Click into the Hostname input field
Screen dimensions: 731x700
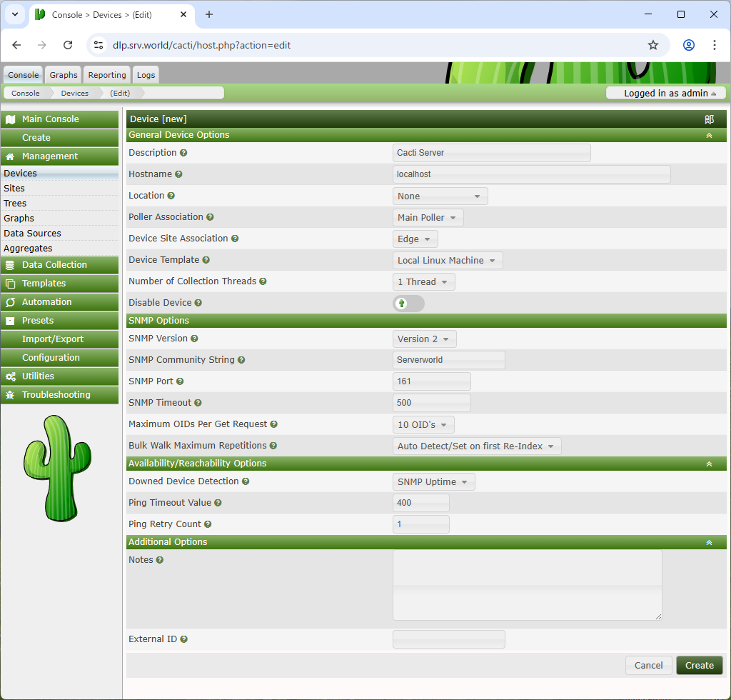pos(531,174)
